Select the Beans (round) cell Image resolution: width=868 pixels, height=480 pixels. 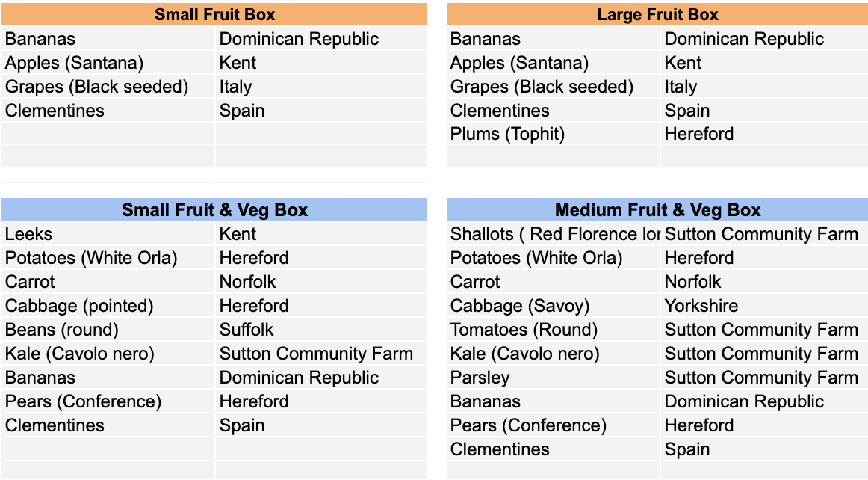coord(108,330)
